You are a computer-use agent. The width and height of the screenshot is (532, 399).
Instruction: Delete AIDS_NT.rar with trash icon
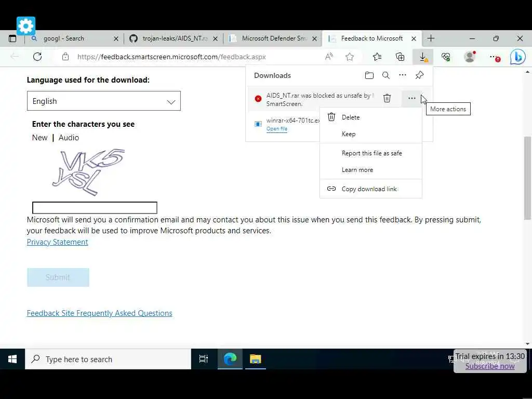[x=387, y=98]
